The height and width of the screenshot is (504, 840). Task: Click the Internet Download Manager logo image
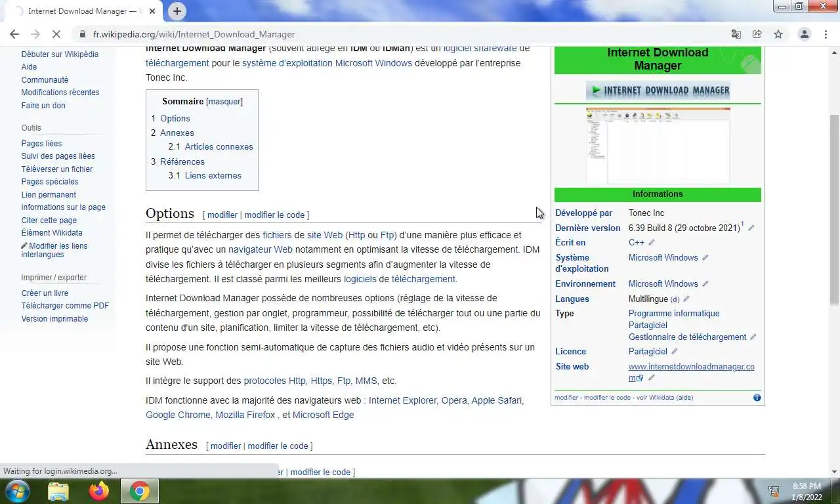658,91
